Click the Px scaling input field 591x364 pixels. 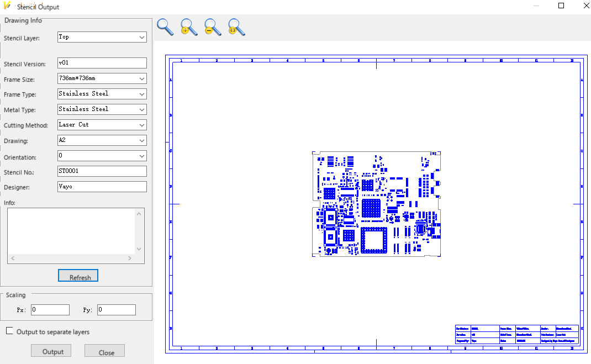click(x=50, y=310)
